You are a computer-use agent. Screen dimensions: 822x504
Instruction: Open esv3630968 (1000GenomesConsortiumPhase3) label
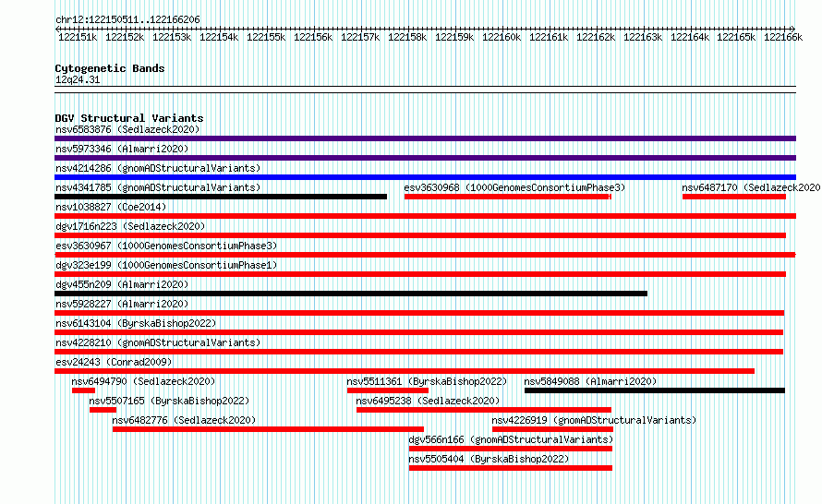514,187
